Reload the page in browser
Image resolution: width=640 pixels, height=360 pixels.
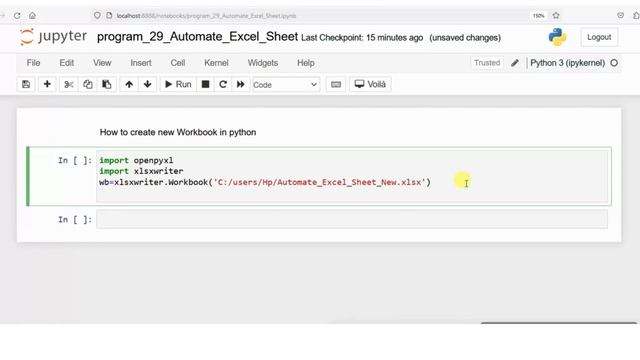tap(17, 16)
